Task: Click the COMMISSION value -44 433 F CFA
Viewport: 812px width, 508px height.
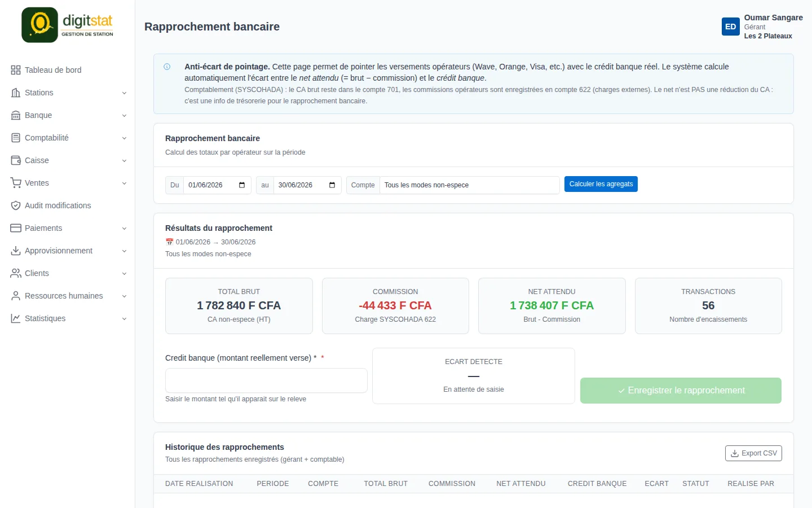Action: click(395, 305)
